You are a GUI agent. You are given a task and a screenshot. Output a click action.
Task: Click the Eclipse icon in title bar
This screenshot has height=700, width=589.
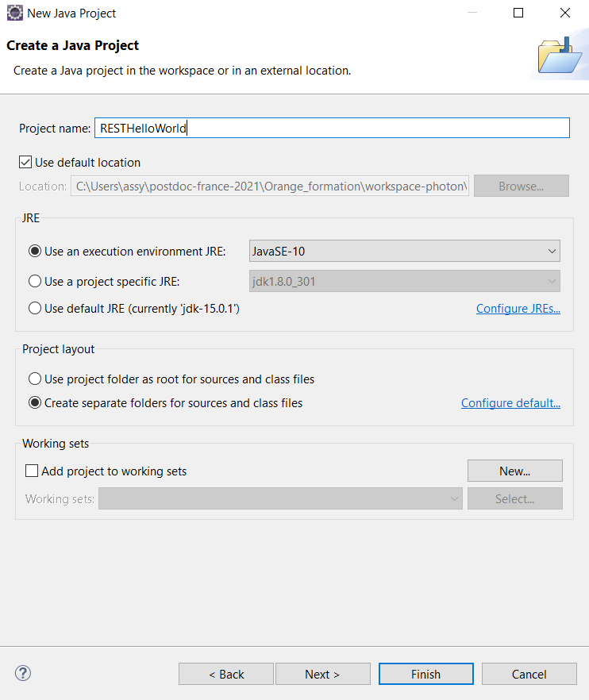click(13, 13)
